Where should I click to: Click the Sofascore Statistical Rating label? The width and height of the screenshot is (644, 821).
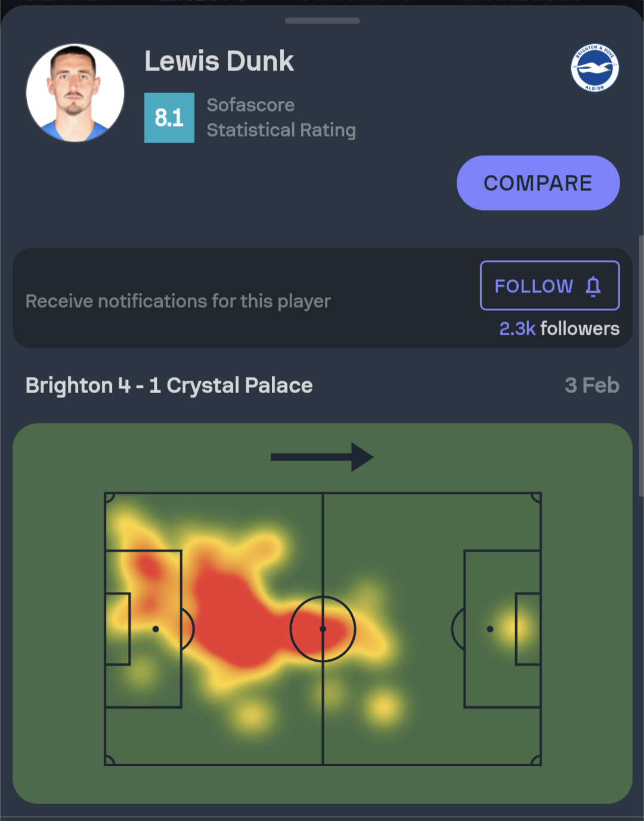click(281, 118)
